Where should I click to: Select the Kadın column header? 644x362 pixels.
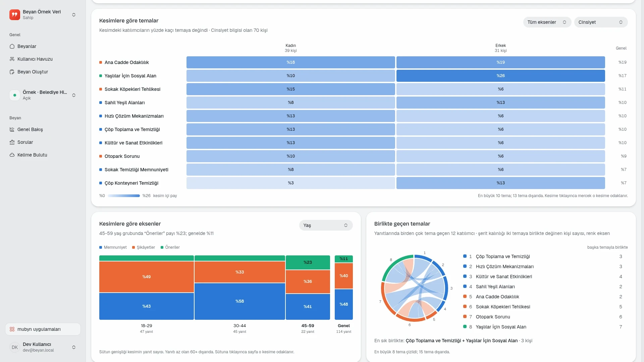[291, 48]
